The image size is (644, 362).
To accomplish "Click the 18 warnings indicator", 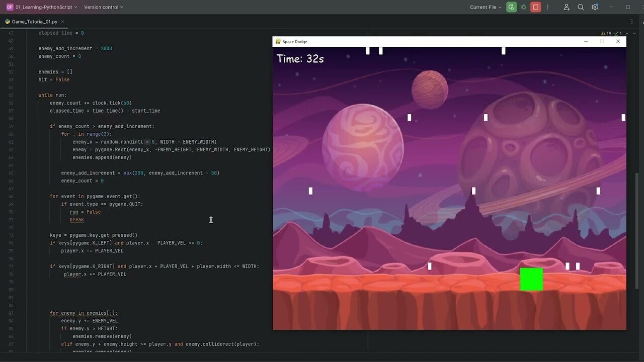I will (x=606, y=34).
